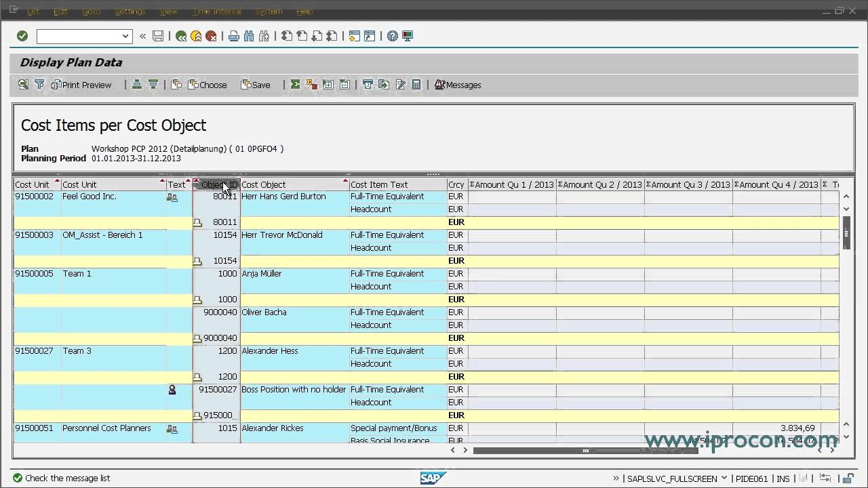Image resolution: width=868 pixels, height=488 pixels.
Task: Open the Messages button
Action: pos(458,85)
